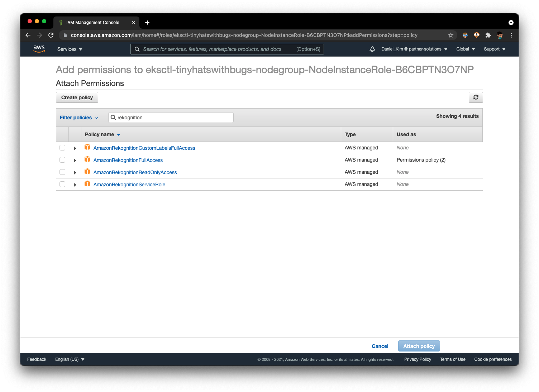539x392 pixels.
Task: Sort by the Policy name column
Action: 102,134
